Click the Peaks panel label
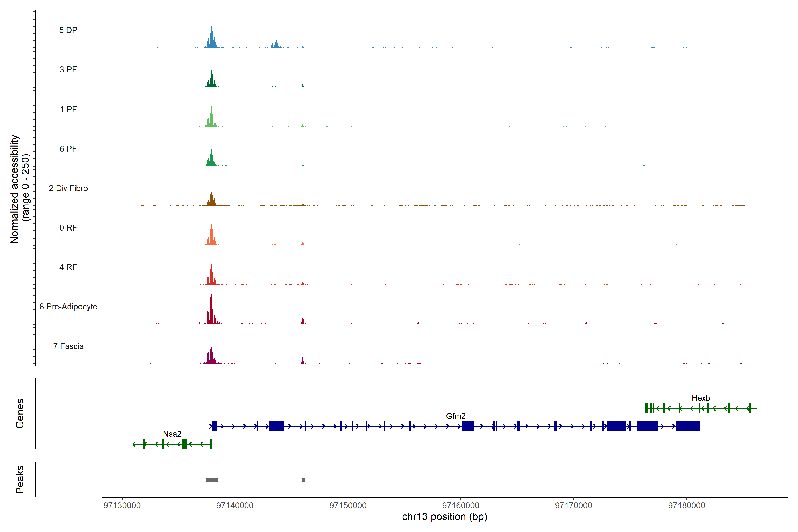 (x=20, y=479)
